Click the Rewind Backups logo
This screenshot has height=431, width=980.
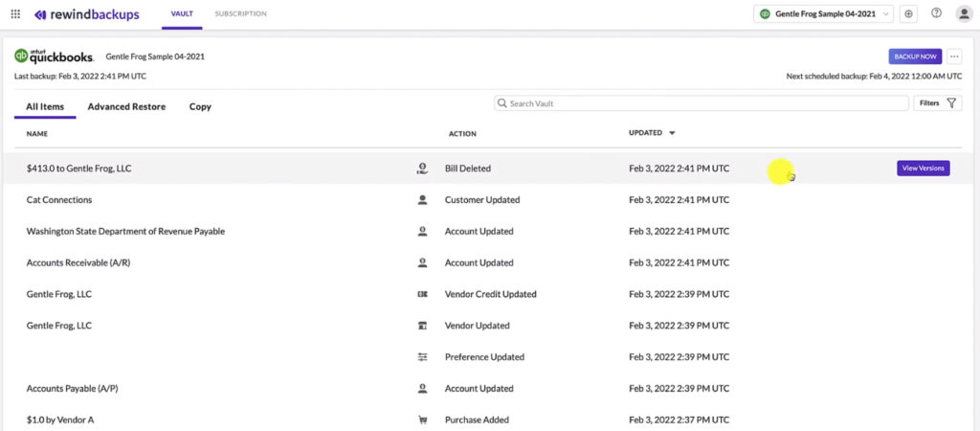point(87,14)
